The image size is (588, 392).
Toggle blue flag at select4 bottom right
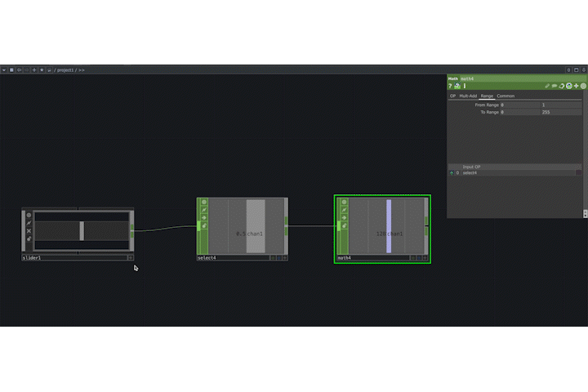(279, 258)
